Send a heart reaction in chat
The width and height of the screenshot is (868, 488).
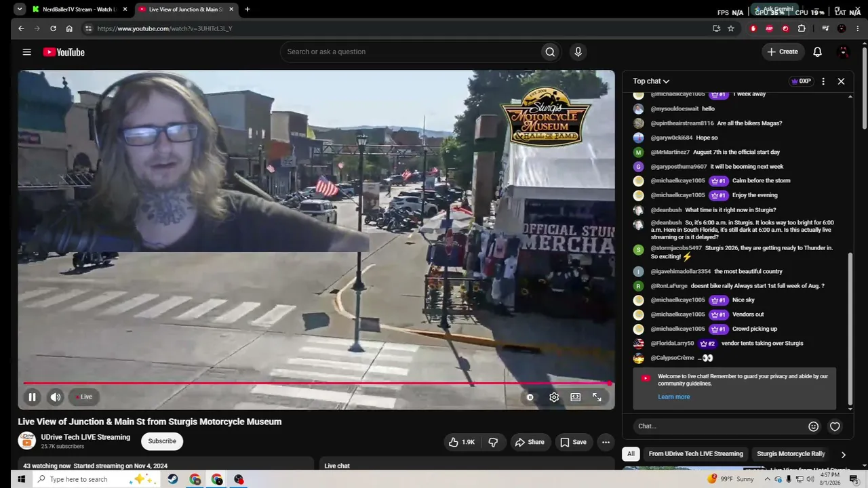(835, 426)
